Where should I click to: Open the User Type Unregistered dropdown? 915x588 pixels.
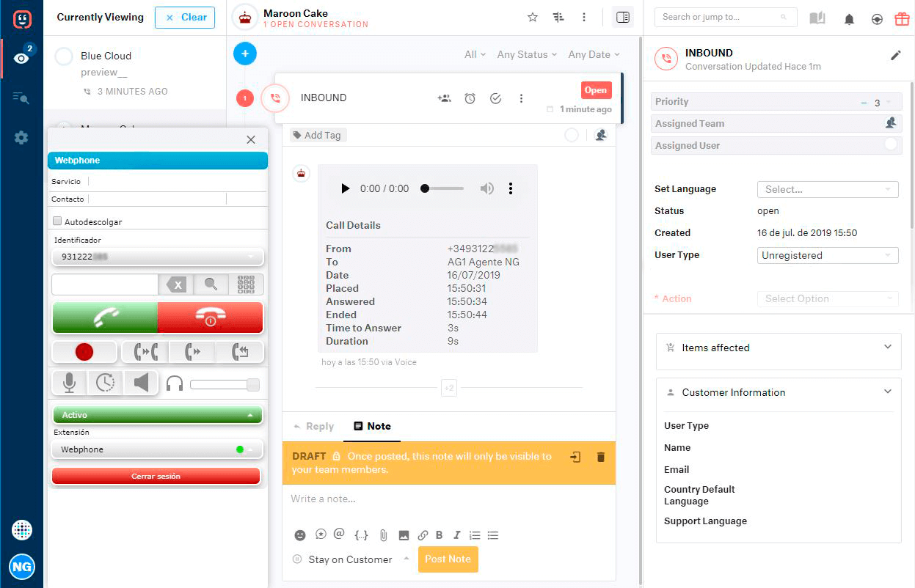tap(828, 255)
